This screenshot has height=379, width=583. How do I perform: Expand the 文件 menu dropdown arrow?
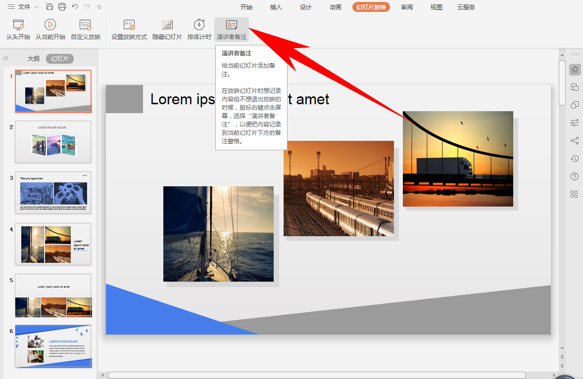36,7
